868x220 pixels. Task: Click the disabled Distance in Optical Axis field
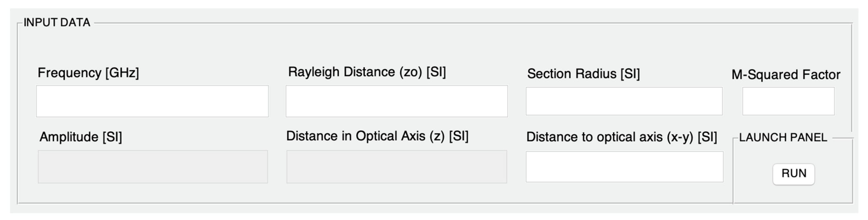coord(397,167)
